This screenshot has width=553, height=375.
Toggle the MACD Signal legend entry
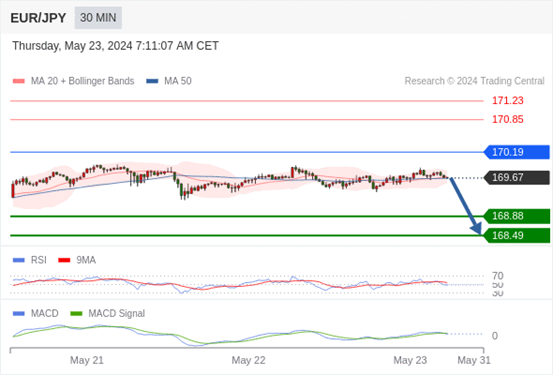108,314
